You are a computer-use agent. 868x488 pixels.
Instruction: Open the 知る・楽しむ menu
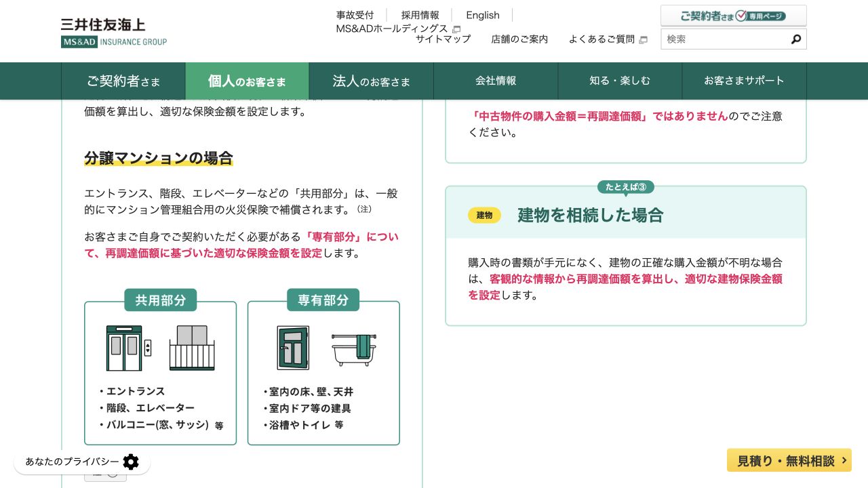pos(620,81)
